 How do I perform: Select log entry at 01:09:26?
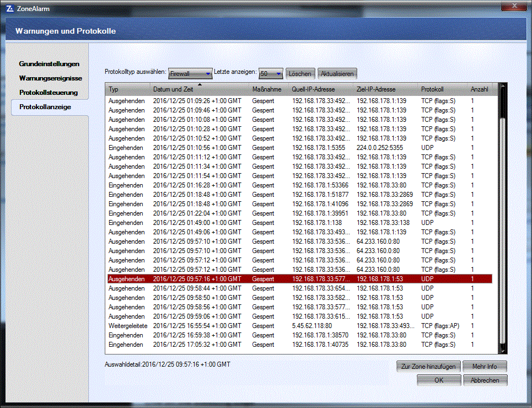pyautogui.click(x=300, y=101)
